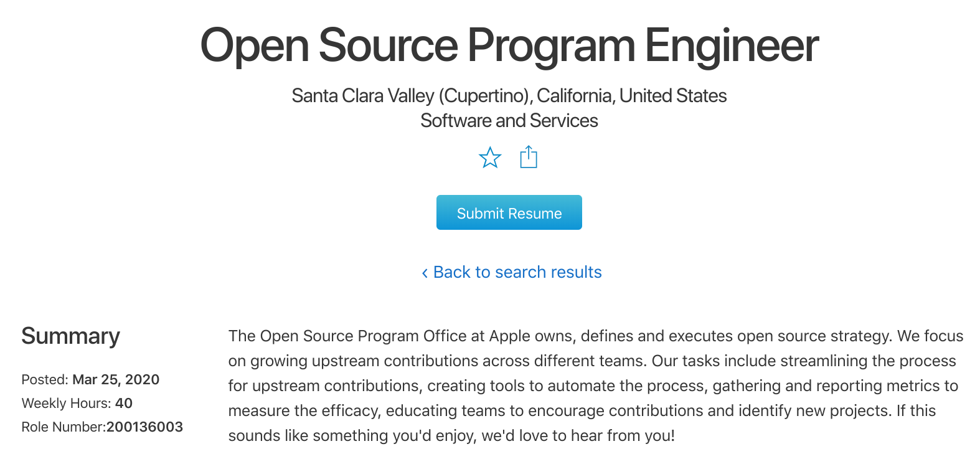
Task: Click the last line starting sounds like something
Action: pos(451,435)
